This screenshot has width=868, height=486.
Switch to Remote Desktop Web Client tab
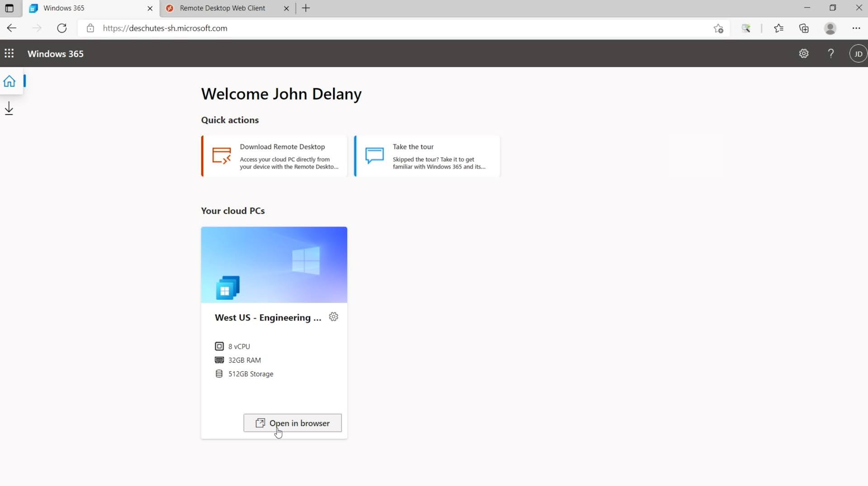tap(222, 8)
